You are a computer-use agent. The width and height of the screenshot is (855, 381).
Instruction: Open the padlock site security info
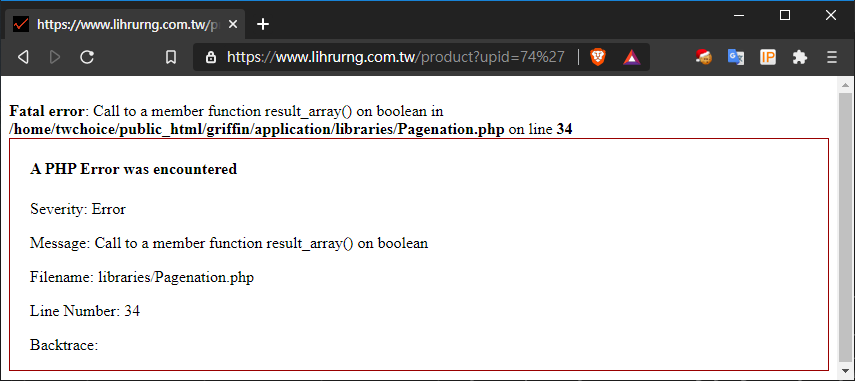tap(211, 57)
